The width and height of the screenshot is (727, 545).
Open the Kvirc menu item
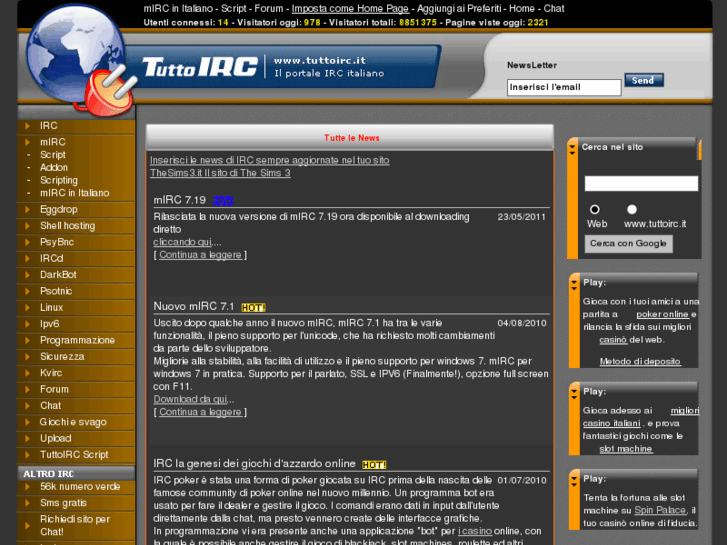click(51, 373)
